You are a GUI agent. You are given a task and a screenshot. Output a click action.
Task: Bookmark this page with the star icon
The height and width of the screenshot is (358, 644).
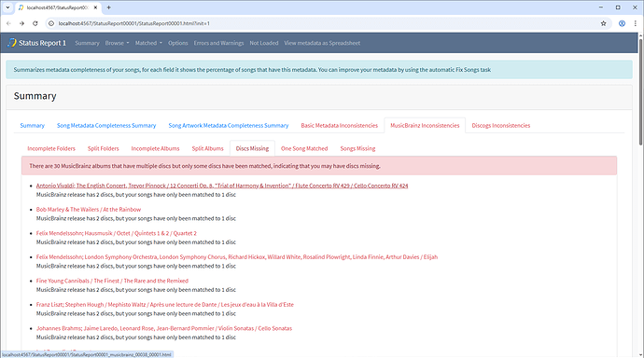point(603,23)
